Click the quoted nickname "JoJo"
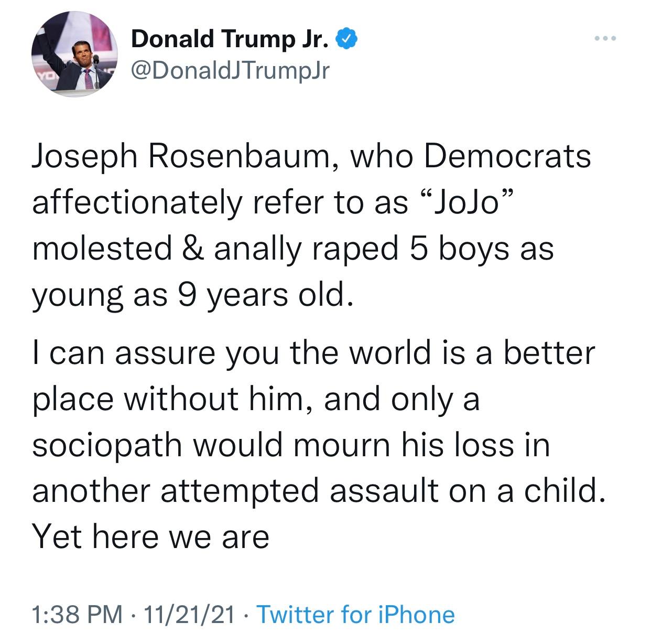 463,202
